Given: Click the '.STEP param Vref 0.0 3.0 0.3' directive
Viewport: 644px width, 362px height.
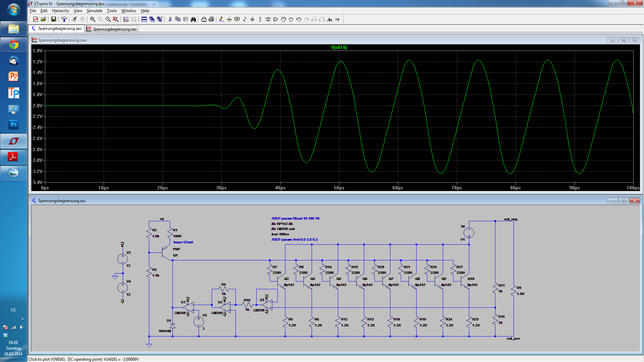Looking at the screenshot, I should pyautogui.click(x=294, y=240).
